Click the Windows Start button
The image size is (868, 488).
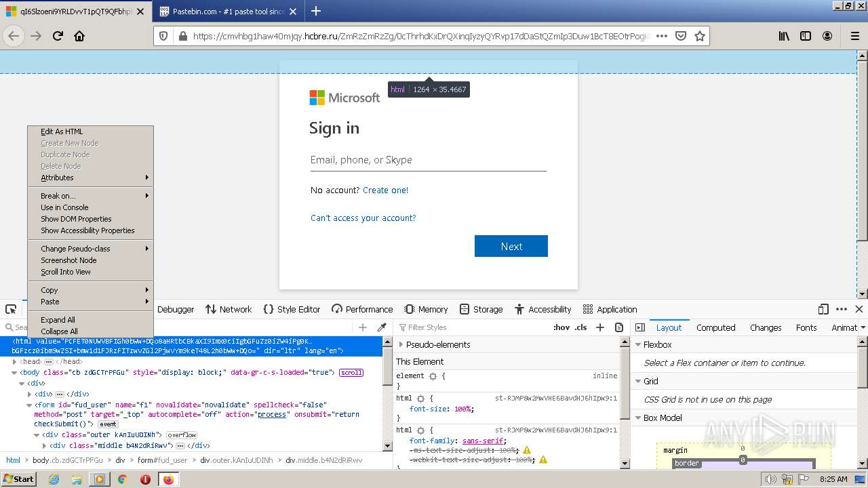pos(19,479)
